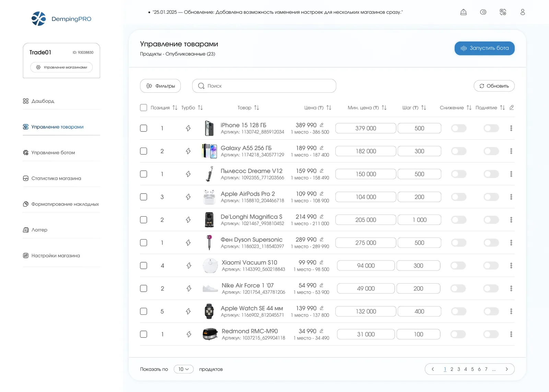This screenshot has height=392, width=549.
Task: Check the iPhone 15 128 ГБ row checkbox
Action: point(143,128)
